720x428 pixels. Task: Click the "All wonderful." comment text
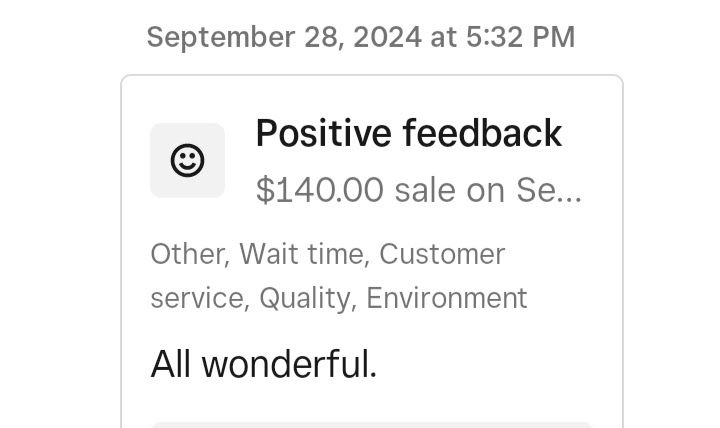tap(264, 364)
